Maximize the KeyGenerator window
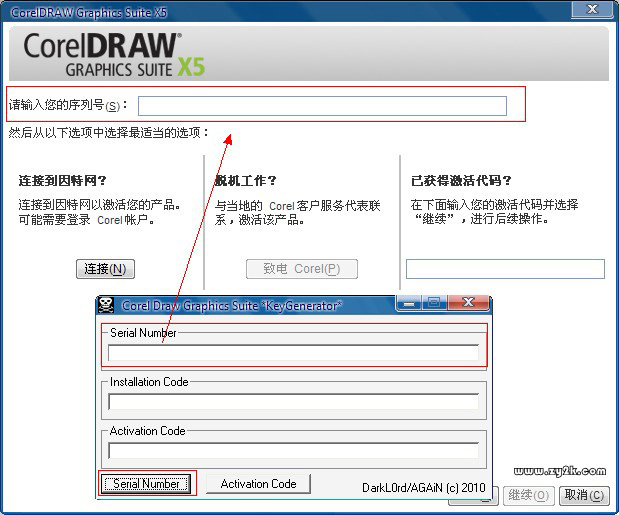Screen dimensions: 619x515 [434, 303]
